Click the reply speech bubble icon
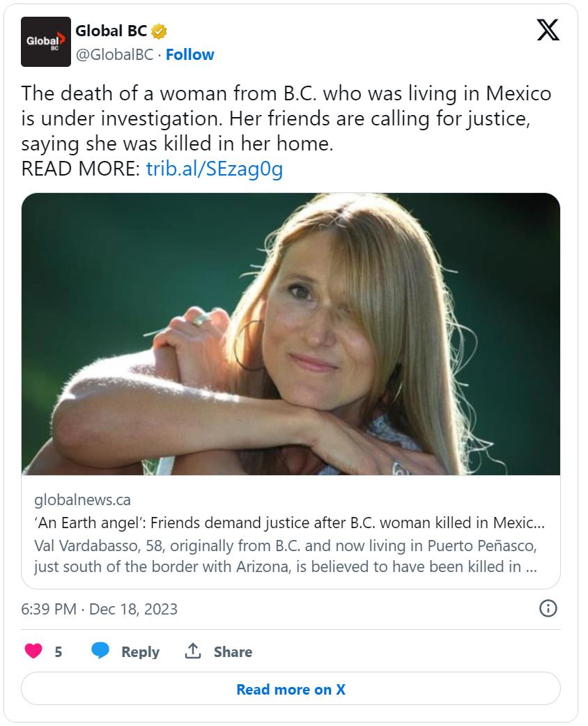This screenshot has width=588, height=726. (100, 651)
